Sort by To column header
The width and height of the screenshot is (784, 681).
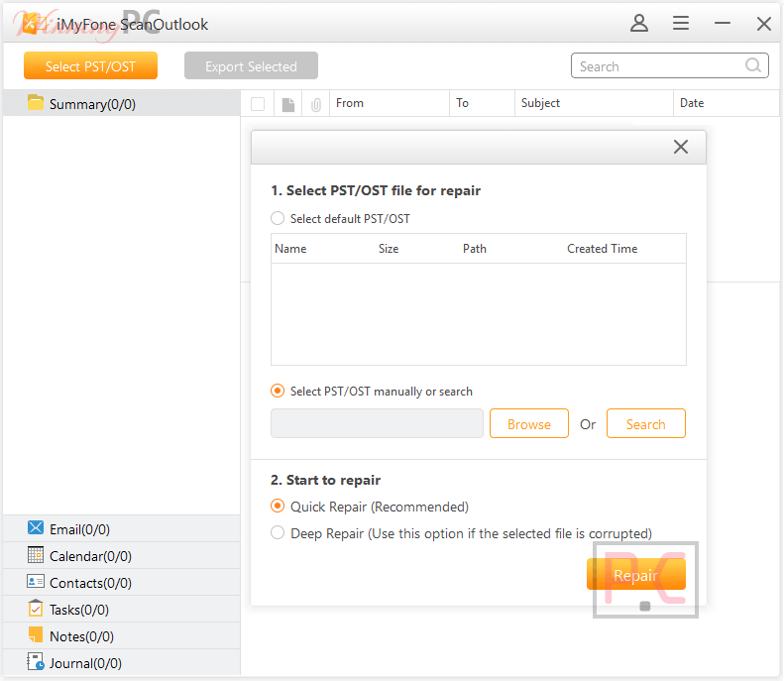click(x=482, y=103)
